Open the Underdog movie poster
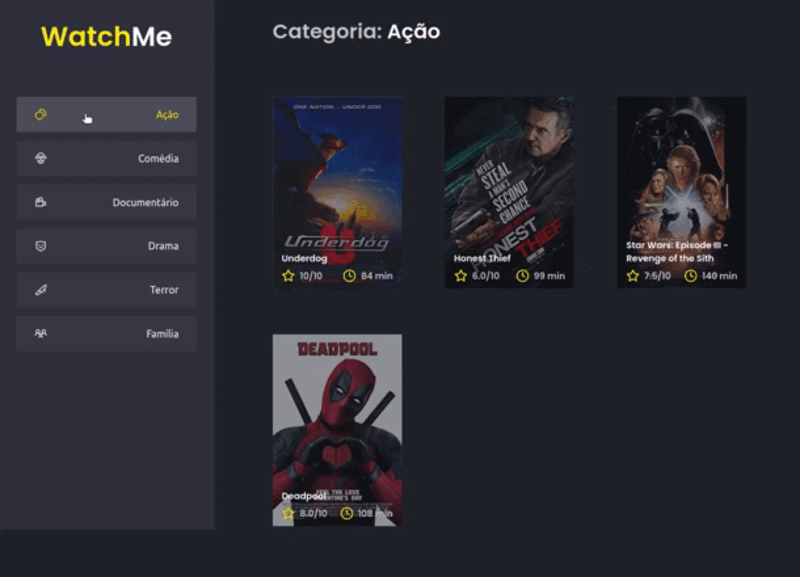Image resolution: width=800 pixels, height=577 pixels. click(x=337, y=192)
